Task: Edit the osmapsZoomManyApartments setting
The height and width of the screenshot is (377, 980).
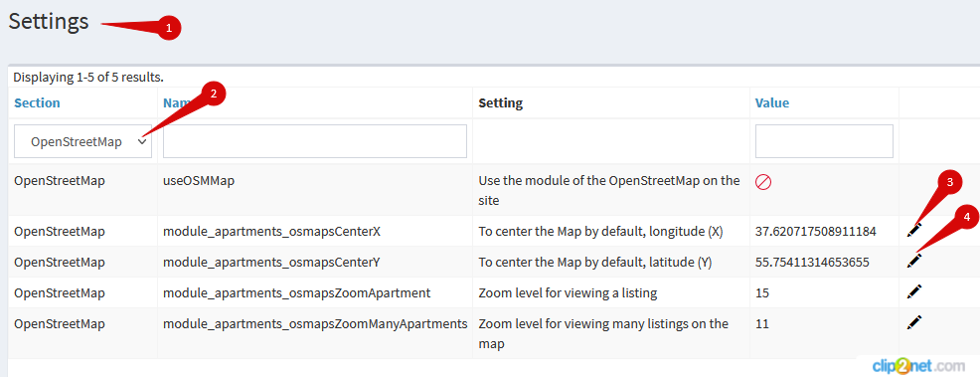Action: [x=914, y=322]
